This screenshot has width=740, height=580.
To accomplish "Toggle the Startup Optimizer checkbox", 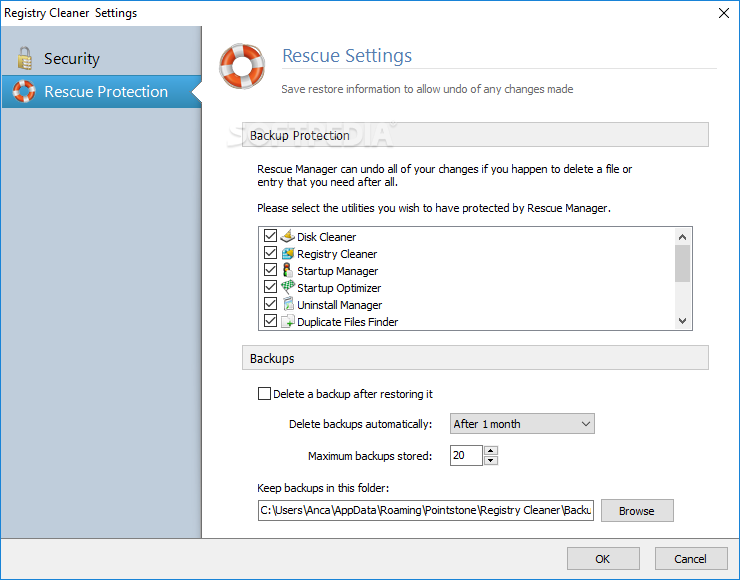I will [270, 287].
